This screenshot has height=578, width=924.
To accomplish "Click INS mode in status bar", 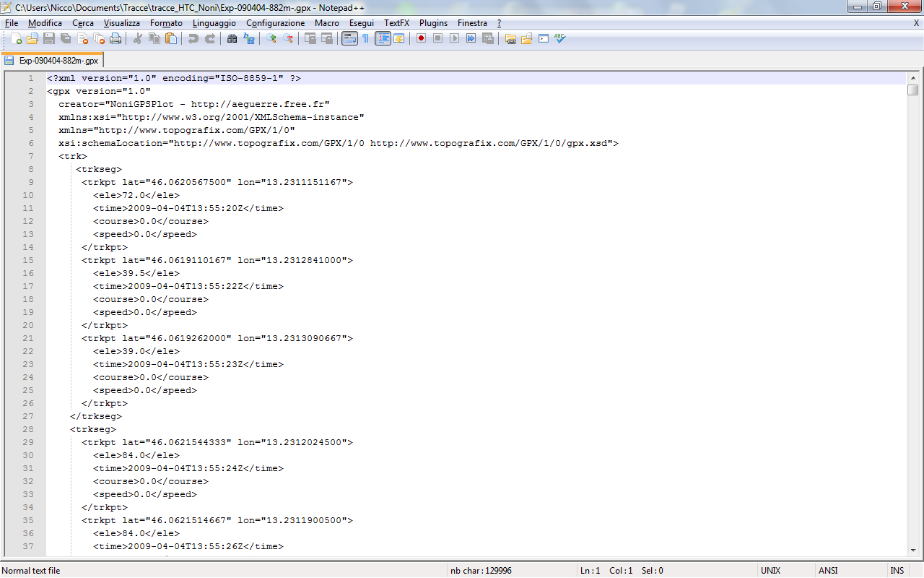I will coord(897,571).
